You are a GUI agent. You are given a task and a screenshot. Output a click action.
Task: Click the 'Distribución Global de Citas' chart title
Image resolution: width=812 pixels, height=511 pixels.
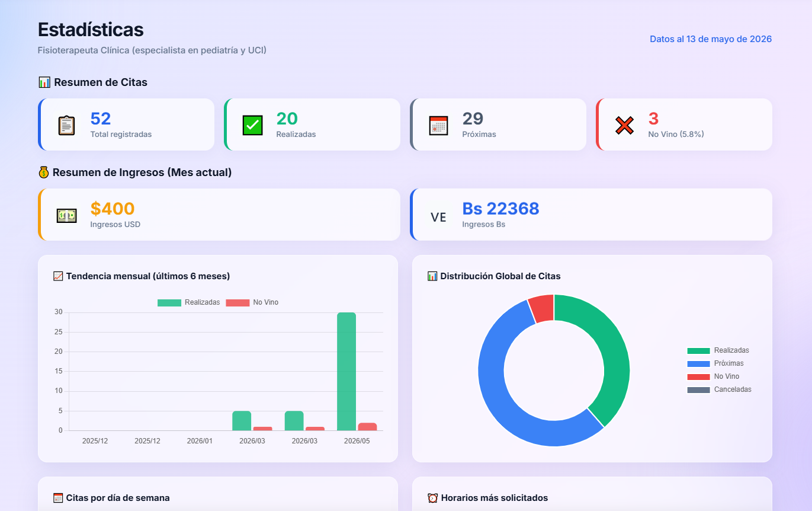pos(500,276)
